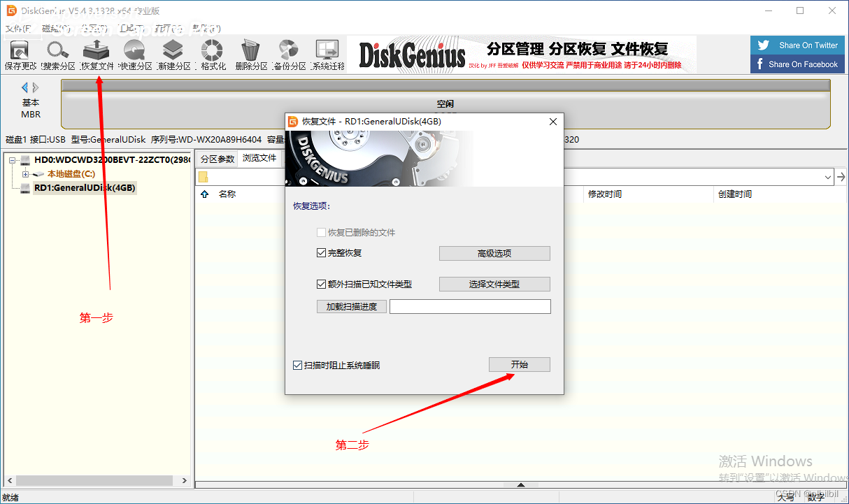
Task: Open the 恢复文件 tool in toolbar
Action: (x=97, y=55)
